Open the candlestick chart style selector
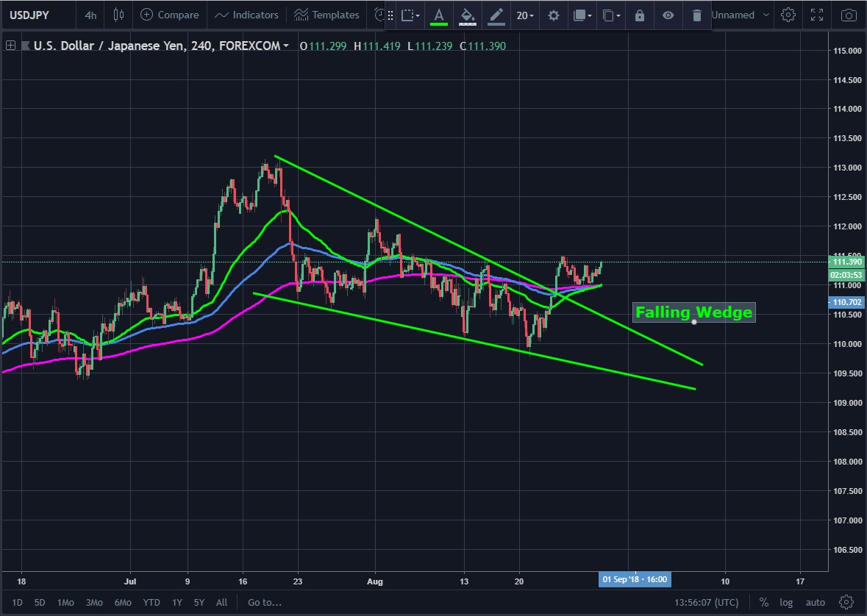Viewport: 867px width, 616px height. [x=120, y=15]
